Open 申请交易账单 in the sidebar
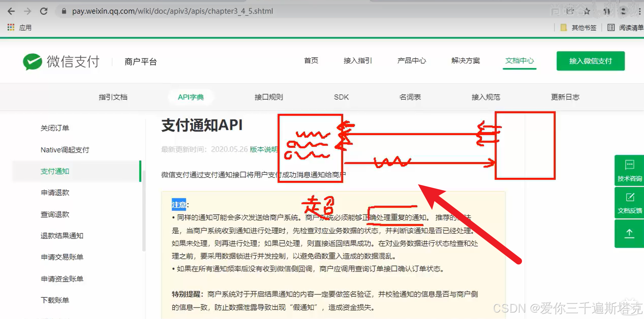Viewport: 644px width, 319px height. pyautogui.click(x=62, y=257)
